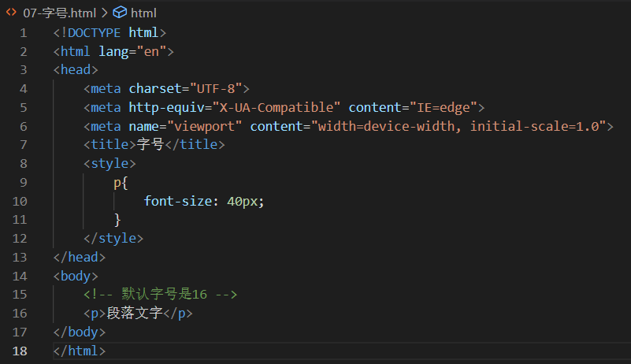Click the DOCTYPE keyword on line 1
Image resolution: width=631 pixels, height=364 pixels.
point(94,32)
